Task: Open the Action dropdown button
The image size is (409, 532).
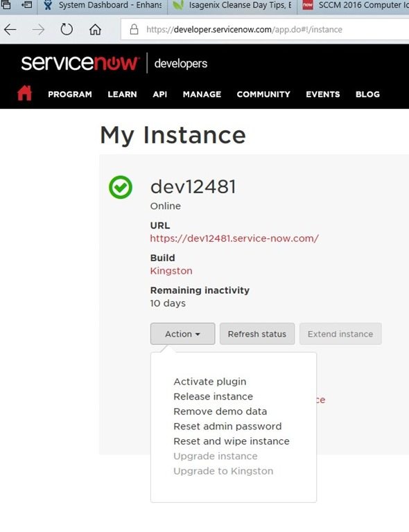Action: (182, 334)
